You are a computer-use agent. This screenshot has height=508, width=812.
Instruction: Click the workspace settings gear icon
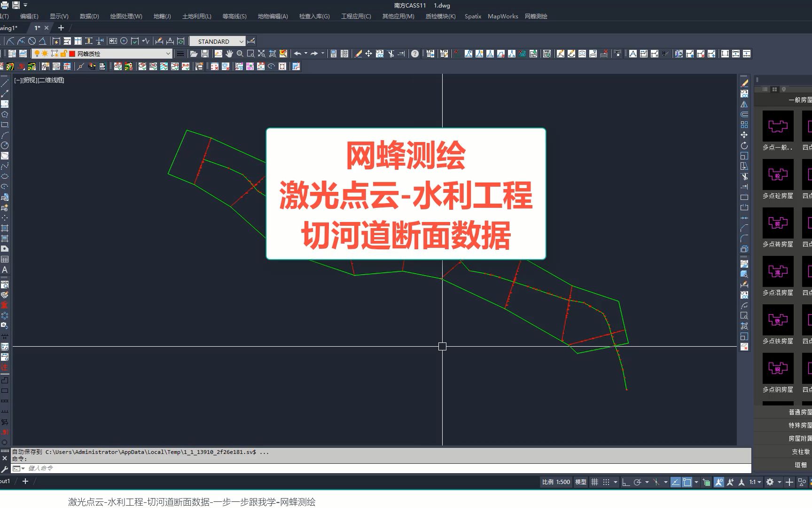click(770, 482)
